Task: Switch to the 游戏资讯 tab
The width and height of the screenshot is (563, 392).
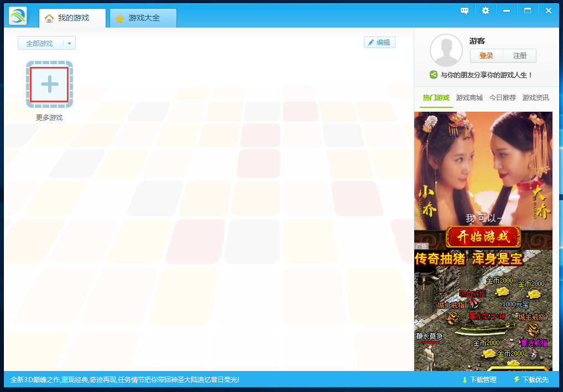Action: tap(535, 98)
